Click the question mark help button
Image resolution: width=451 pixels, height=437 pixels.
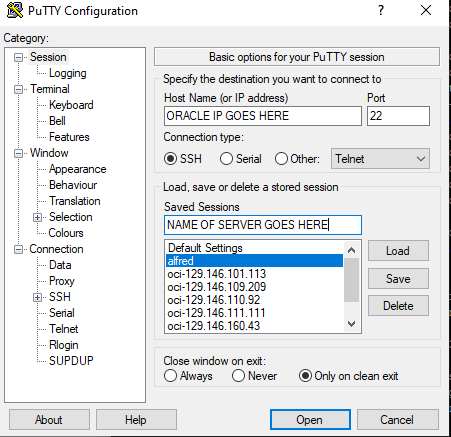[381, 10]
